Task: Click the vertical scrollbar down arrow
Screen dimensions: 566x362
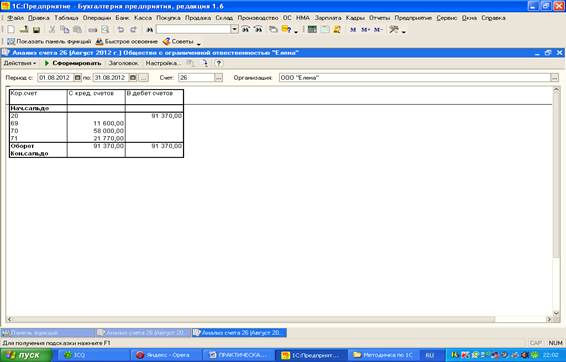Action: point(556,313)
